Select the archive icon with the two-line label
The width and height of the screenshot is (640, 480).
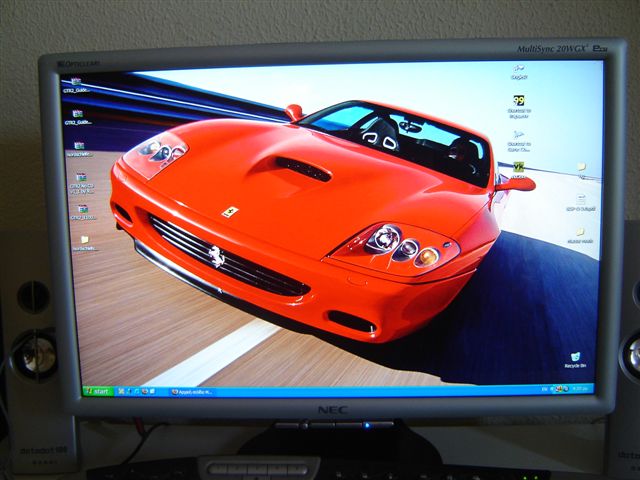click(x=82, y=183)
